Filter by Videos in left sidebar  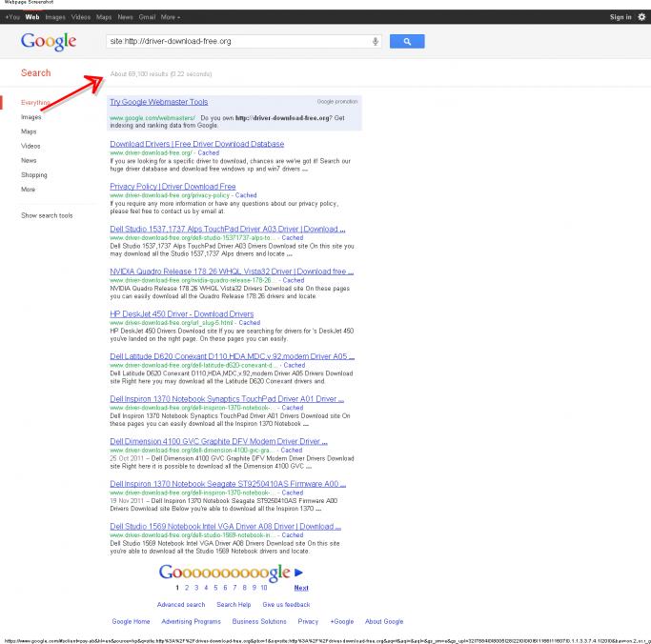(31, 146)
